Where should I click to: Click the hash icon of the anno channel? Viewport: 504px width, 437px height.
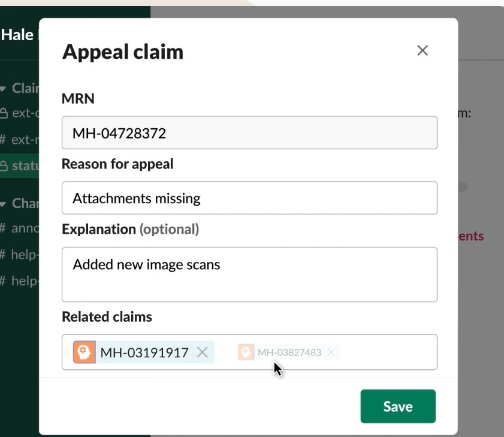click(x=4, y=228)
